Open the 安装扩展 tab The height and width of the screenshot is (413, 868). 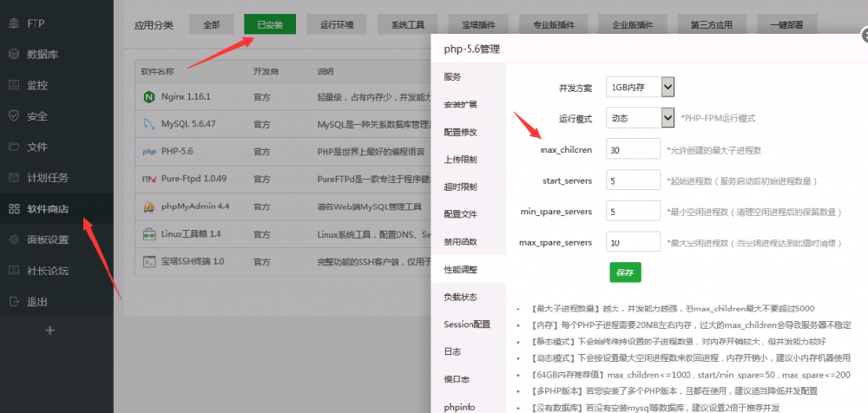coord(469,105)
